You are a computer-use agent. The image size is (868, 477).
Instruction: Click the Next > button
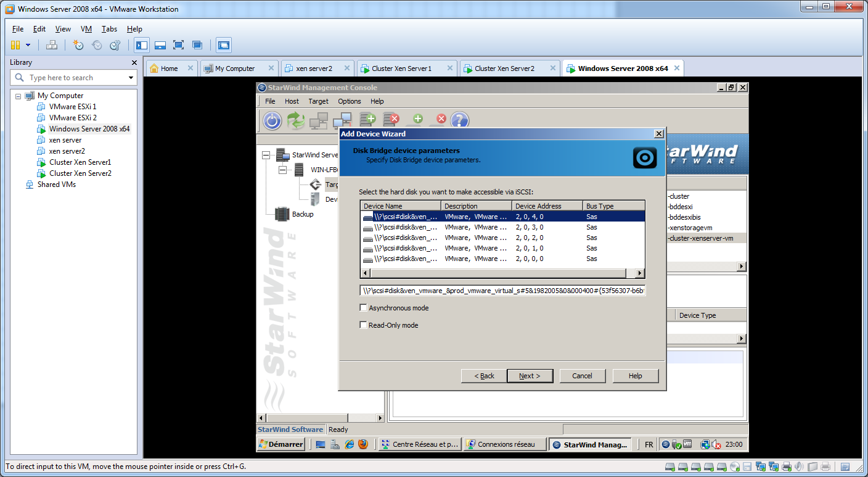[x=530, y=376]
